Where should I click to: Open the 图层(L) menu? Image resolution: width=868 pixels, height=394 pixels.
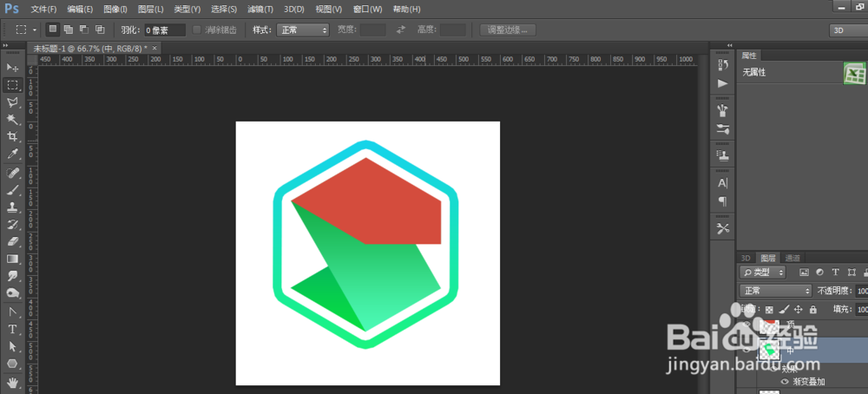coord(150,10)
